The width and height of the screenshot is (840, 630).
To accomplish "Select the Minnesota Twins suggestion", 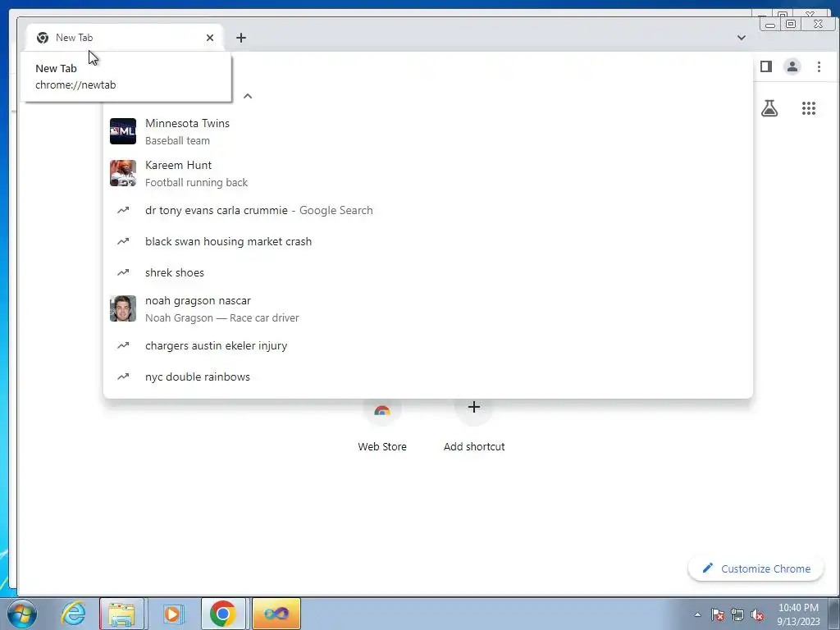I will 427,131.
